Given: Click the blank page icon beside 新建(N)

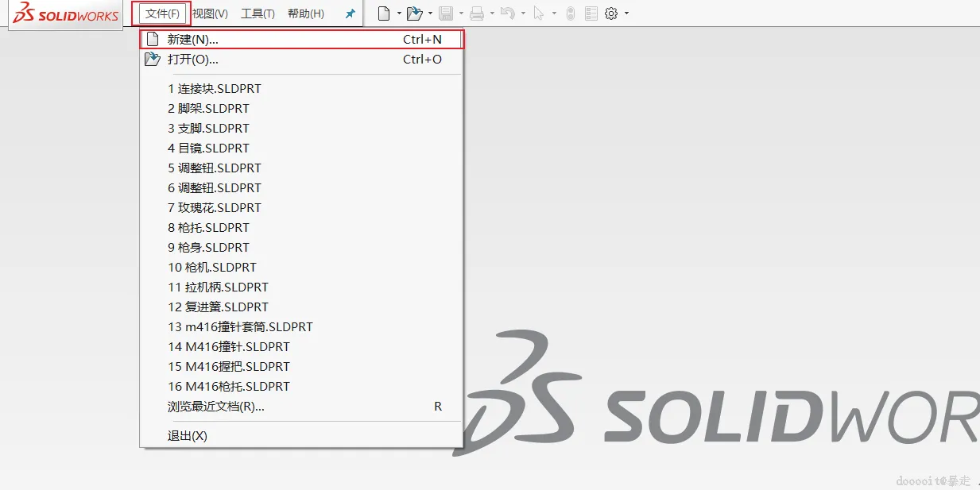Looking at the screenshot, I should pyautogui.click(x=153, y=39).
